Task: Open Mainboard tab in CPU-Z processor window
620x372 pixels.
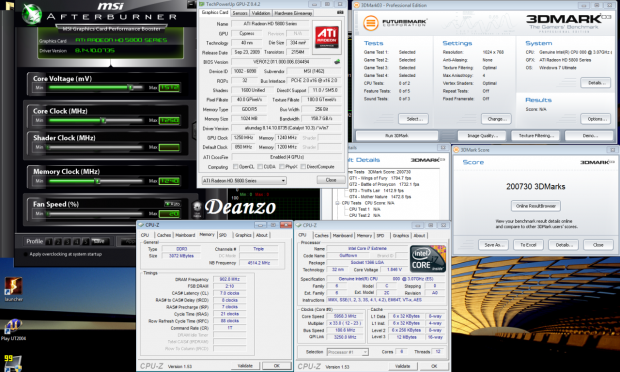Action: (x=342, y=236)
